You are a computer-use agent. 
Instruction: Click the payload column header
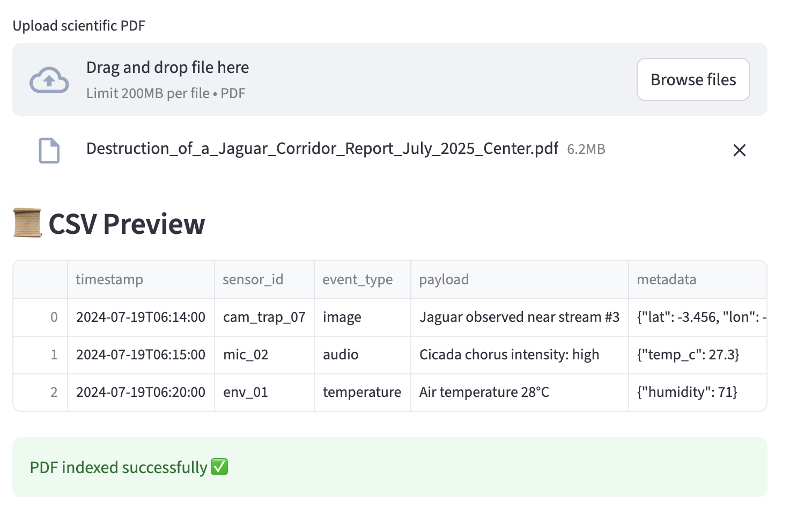444,279
